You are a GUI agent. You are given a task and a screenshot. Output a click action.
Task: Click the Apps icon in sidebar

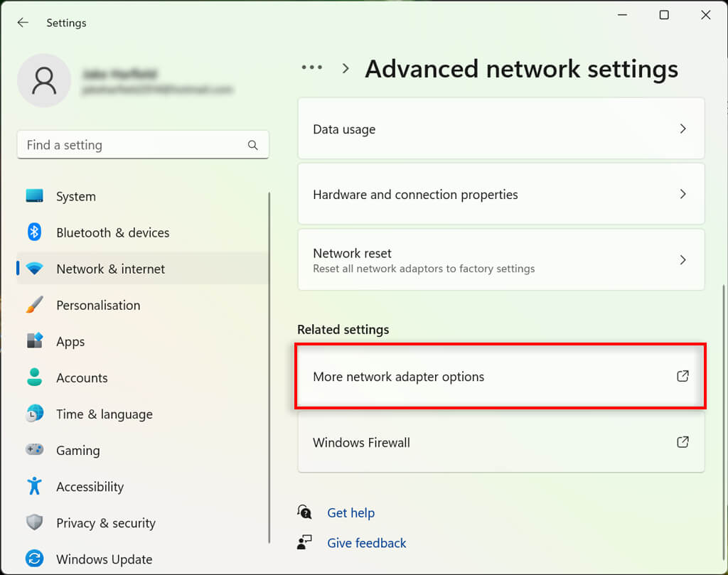[x=35, y=341]
